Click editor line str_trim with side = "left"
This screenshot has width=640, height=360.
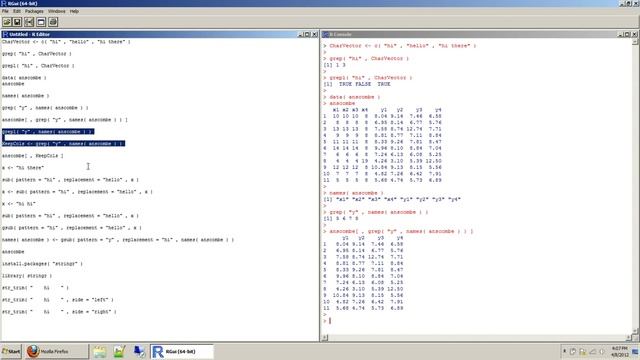58,300
